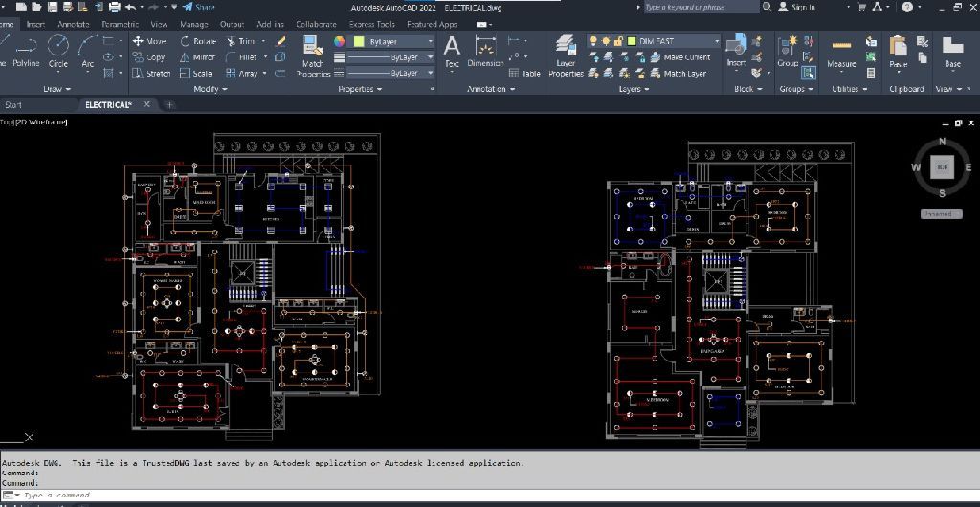Click Sign In link
Viewport: 980px width, 507px height.
click(803, 7)
